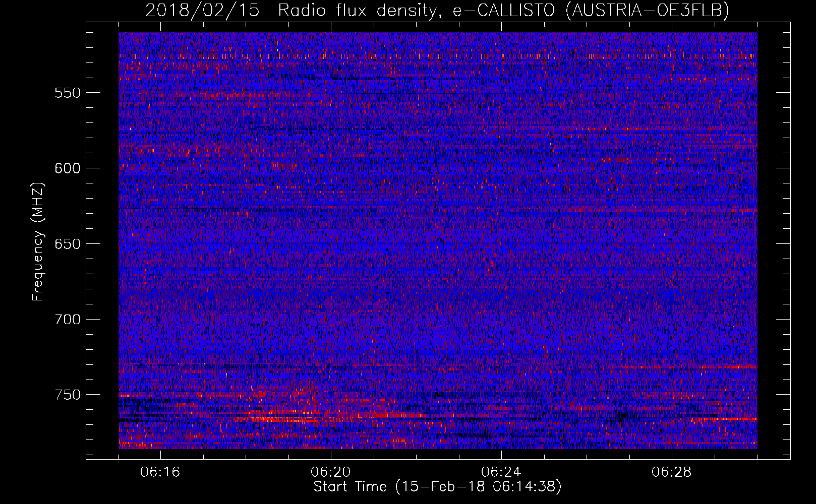Click the 06:20 time tick label
Viewport: 816px width, 504px height.
pyautogui.click(x=331, y=472)
